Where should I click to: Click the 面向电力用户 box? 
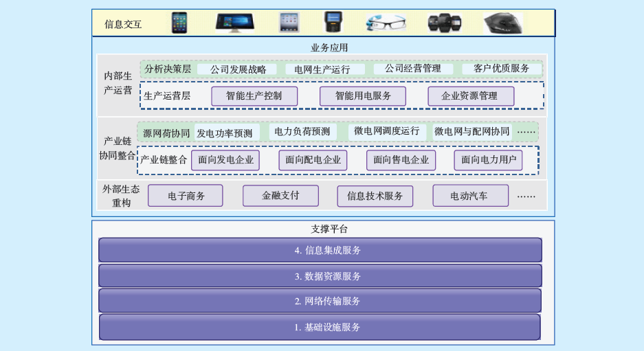click(x=488, y=160)
